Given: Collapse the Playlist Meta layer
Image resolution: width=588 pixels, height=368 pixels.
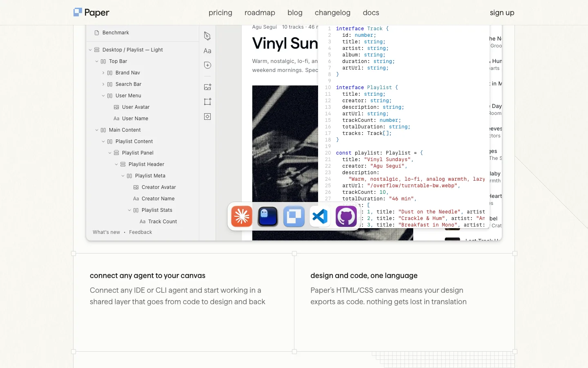Looking at the screenshot, I should point(123,176).
